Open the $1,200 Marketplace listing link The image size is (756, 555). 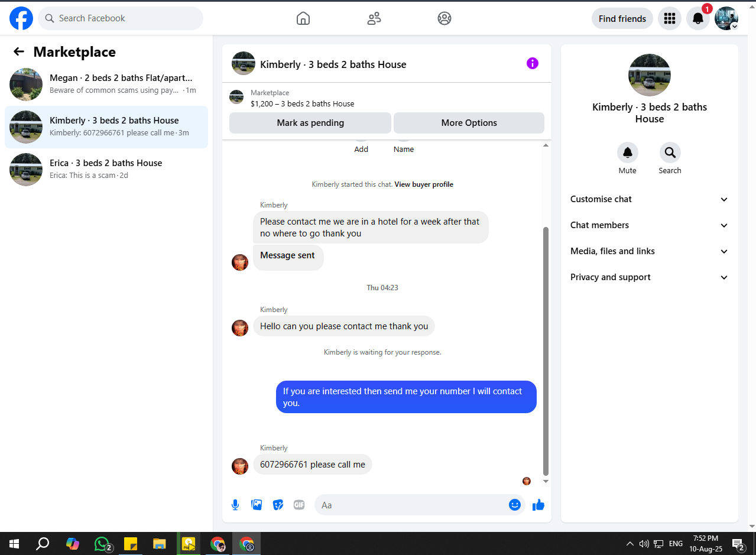(x=302, y=103)
